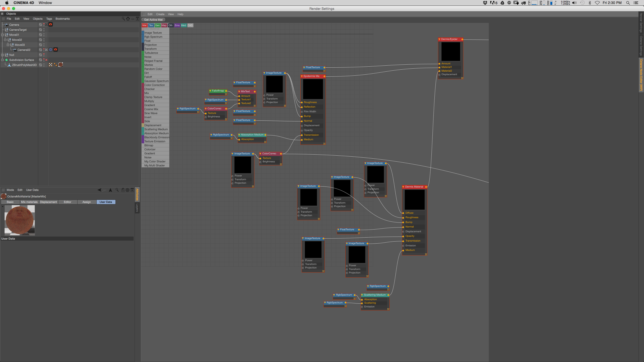Click the up arrow icon in the Attributes panel
644x362 pixels.
click(110, 190)
